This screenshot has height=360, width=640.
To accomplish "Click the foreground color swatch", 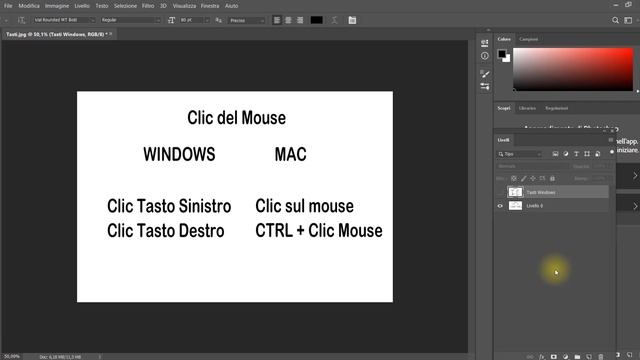I will (502, 54).
